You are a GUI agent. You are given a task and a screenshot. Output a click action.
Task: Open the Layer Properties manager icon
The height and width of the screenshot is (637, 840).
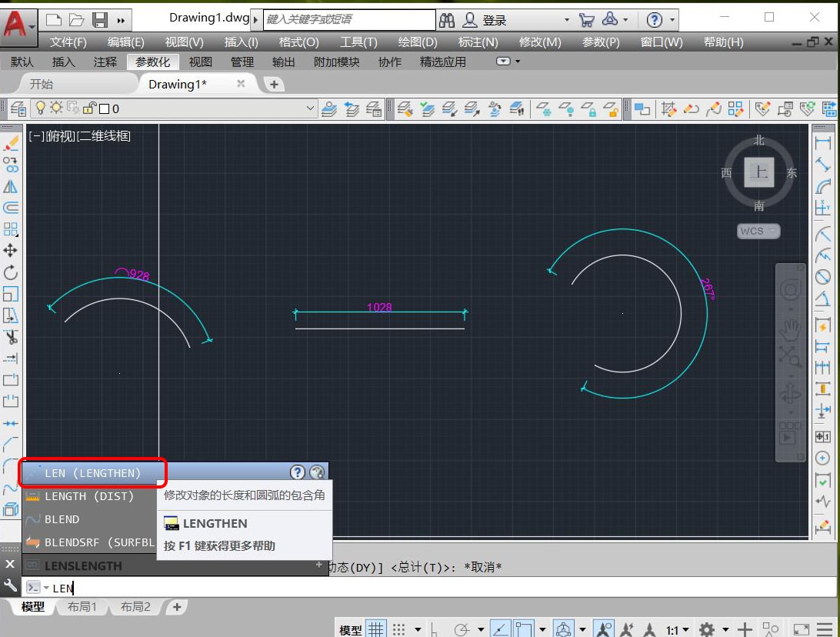pos(18,108)
